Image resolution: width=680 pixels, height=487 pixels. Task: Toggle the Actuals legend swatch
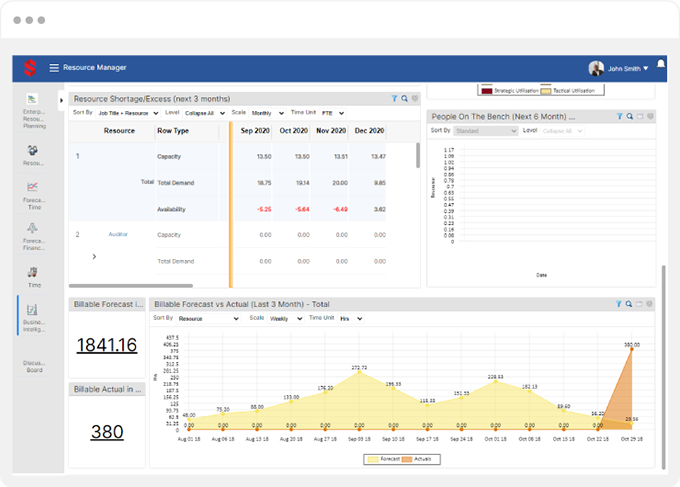pyautogui.click(x=407, y=459)
